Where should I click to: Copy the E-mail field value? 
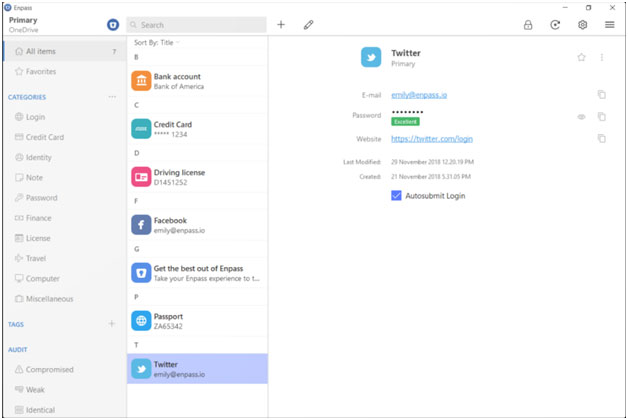coord(602,94)
